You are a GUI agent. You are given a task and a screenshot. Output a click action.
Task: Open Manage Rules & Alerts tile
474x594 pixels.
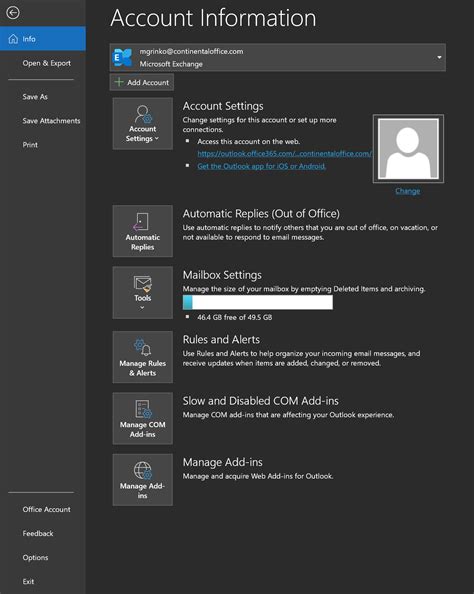tap(142, 357)
